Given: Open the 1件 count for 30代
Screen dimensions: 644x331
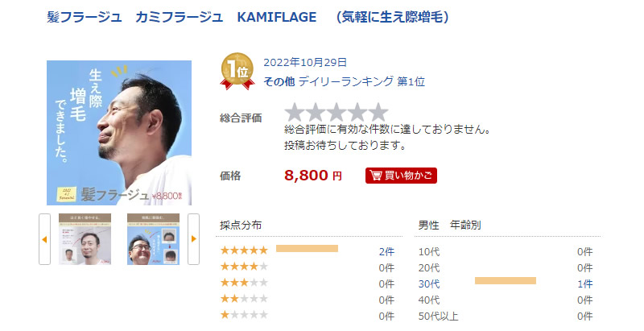Looking at the screenshot, I should coord(585,283).
